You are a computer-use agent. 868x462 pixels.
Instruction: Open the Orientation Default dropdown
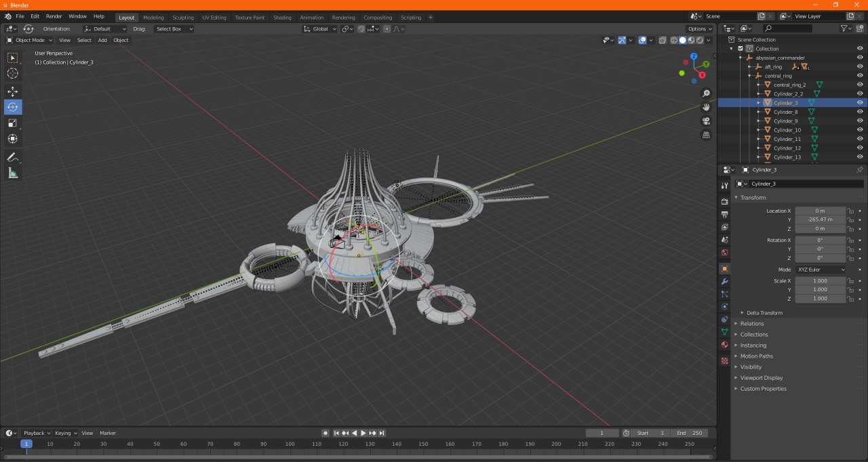click(x=105, y=29)
